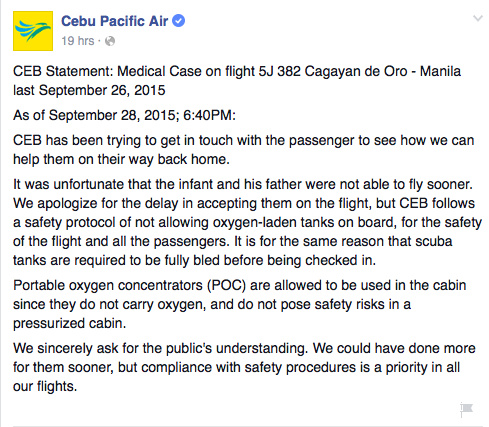Image resolution: width=489 pixels, height=427 pixels.
Task: Click the flag report icon
Action: pos(467,409)
